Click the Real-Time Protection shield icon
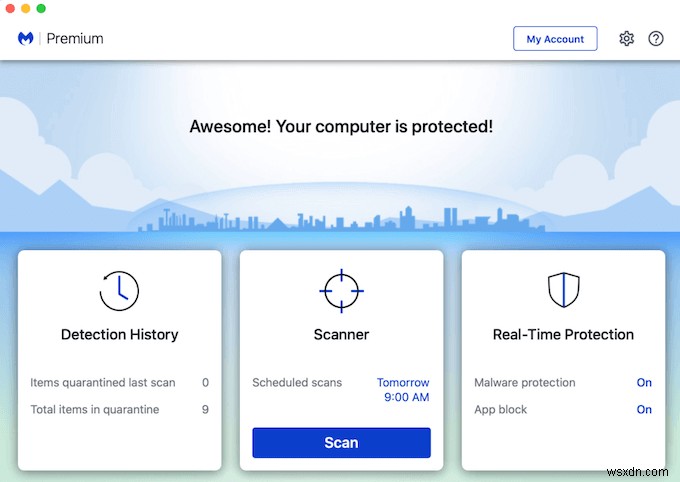 coord(563,290)
